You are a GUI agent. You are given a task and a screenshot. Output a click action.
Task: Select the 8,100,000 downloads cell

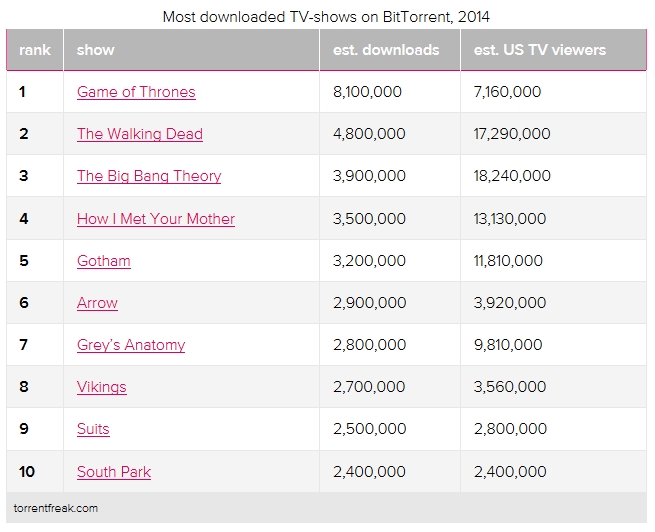pyautogui.click(x=368, y=92)
